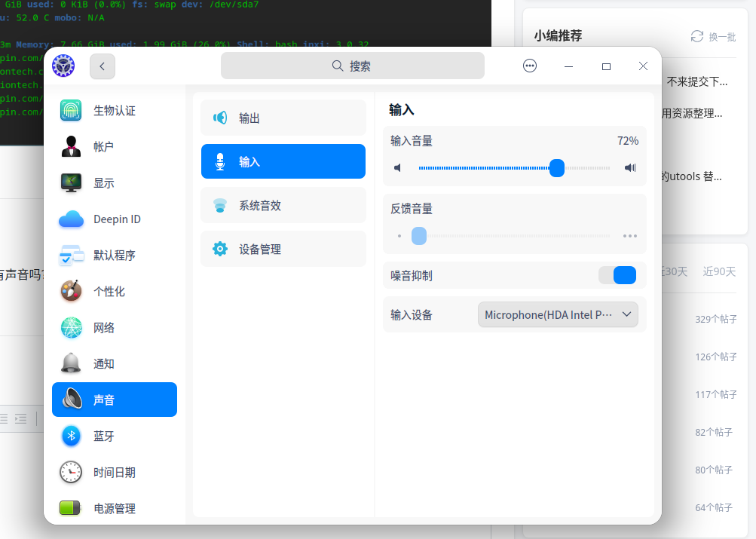Open the 输入设备 microphone dropdown
The height and width of the screenshot is (539, 756).
coord(558,314)
